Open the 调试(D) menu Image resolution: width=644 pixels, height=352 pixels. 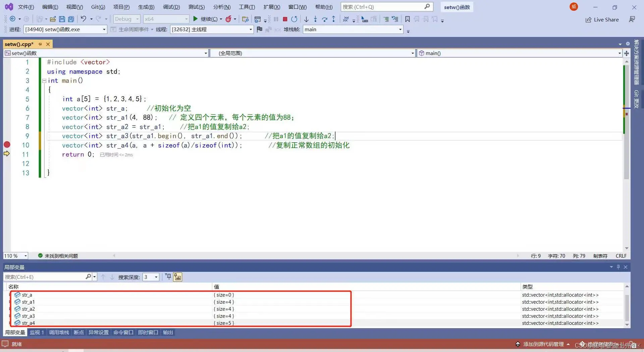tap(171, 7)
